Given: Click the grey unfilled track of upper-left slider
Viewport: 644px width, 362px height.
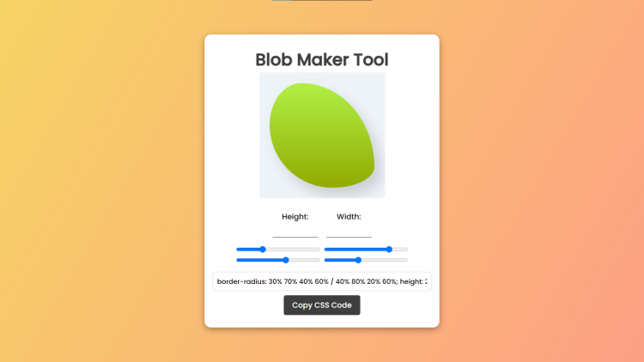Looking at the screenshot, I should (294, 250).
